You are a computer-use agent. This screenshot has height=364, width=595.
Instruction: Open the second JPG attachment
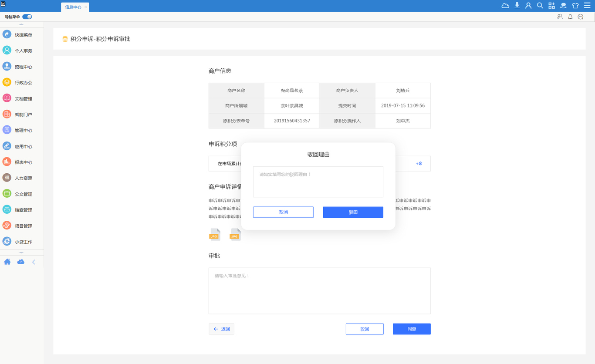pyautogui.click(x=235, y=234)
